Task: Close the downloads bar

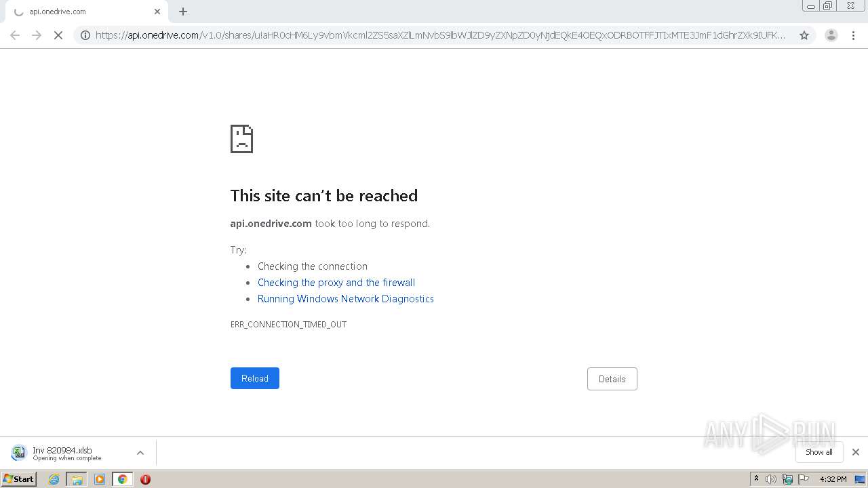Action: pos(856,452)
